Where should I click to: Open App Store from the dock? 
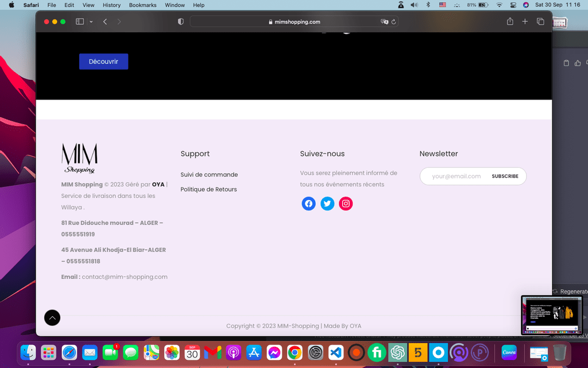click(254, 352)
